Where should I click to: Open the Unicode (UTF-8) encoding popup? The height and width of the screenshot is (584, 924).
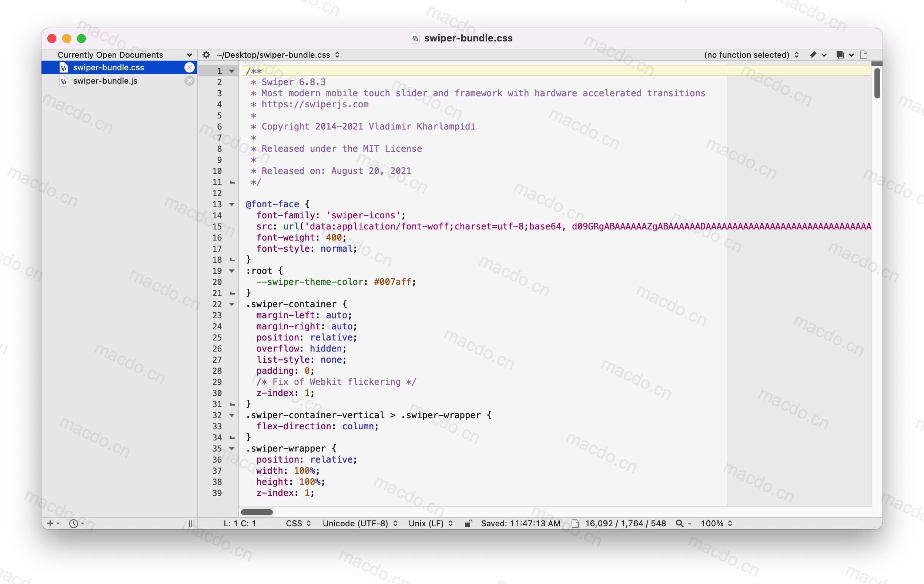[360, 523]
